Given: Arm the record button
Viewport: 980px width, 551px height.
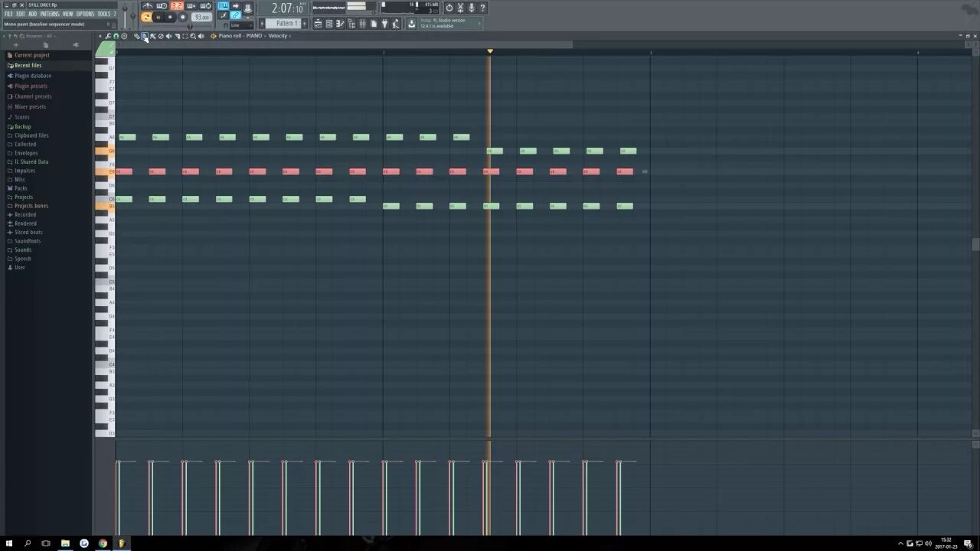Looking at the screenshot, I should point(182,17).
